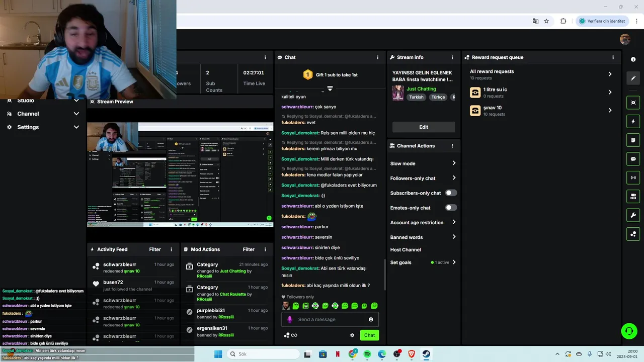Open the channel points sidebar icon

coord(633,234)
